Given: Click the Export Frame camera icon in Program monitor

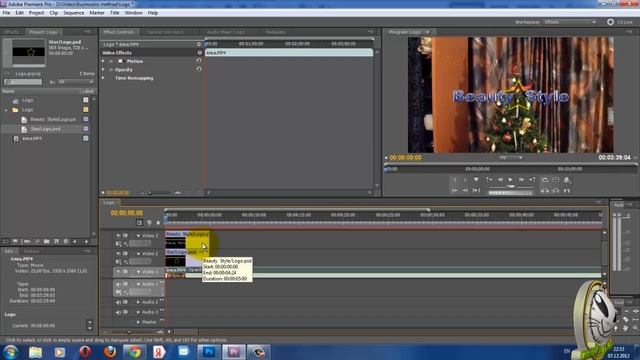Looking at the screenshot, I should point(567,180).
